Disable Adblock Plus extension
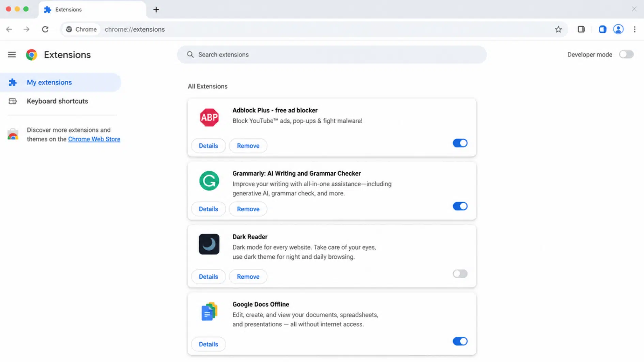 tap(460, 143)
